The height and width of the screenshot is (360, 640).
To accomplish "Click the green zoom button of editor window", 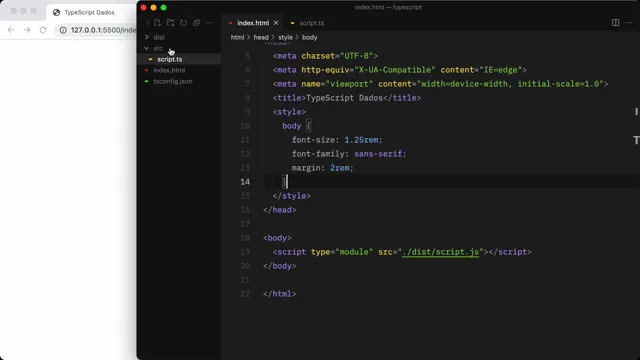I will point(163,7).
